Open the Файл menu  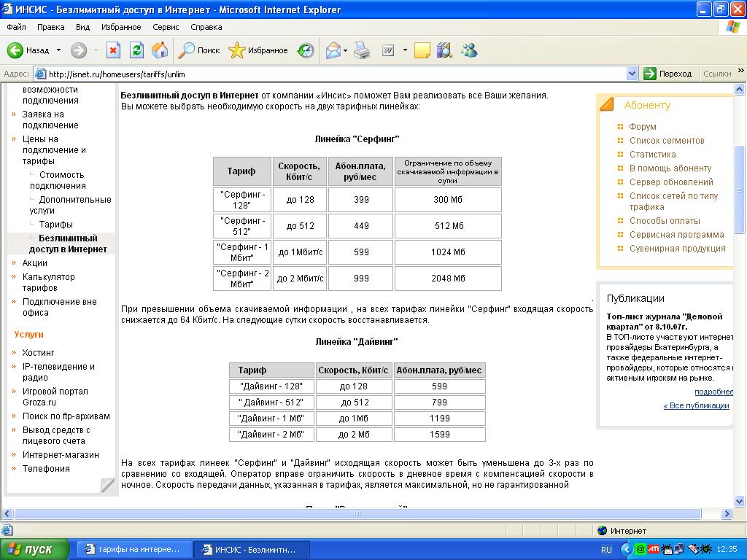(x=16, y=27)
